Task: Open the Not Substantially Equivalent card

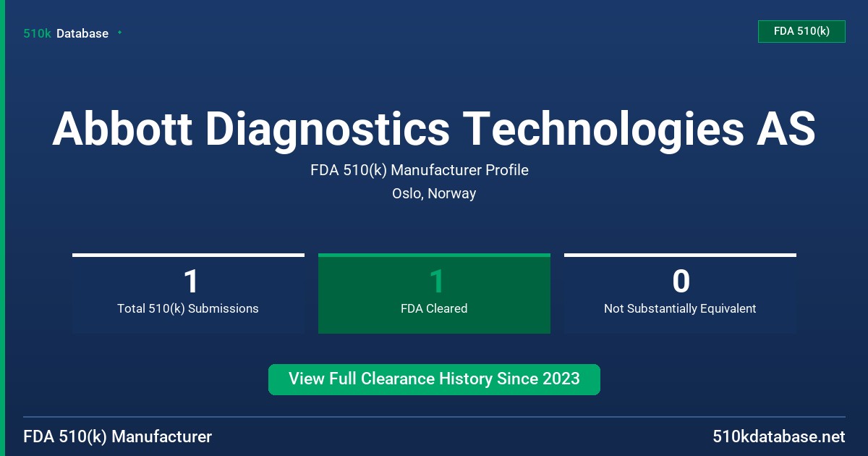Action: pyautogui.click(x=680, y=293)
